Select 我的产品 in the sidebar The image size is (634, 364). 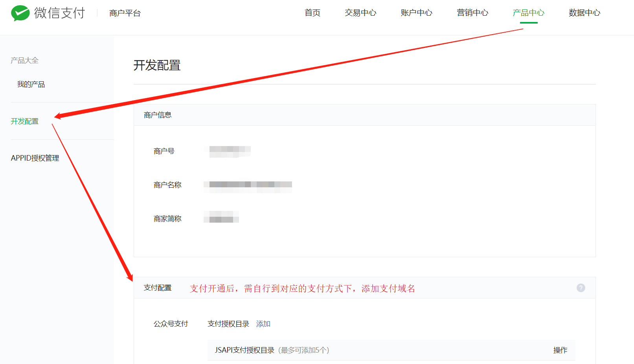30,84
